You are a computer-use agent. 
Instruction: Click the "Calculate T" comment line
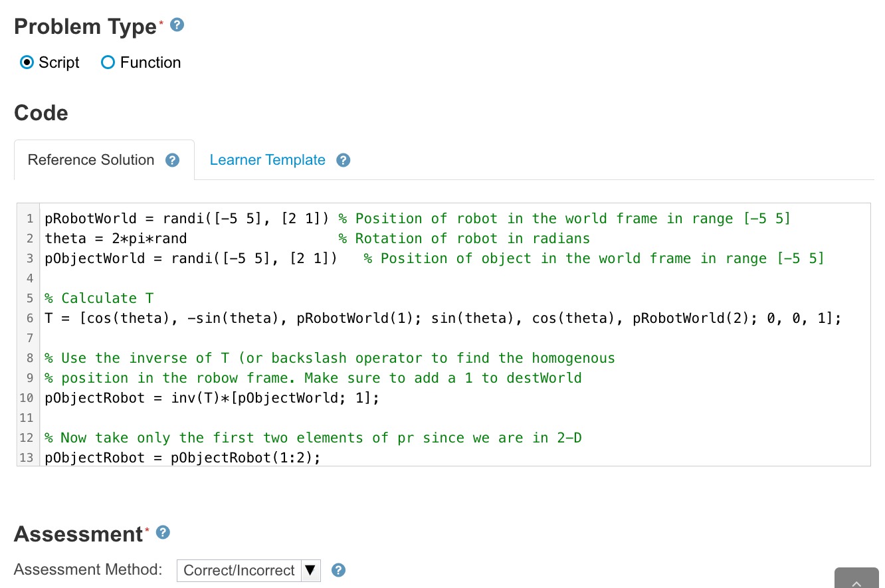pos(99,298)
